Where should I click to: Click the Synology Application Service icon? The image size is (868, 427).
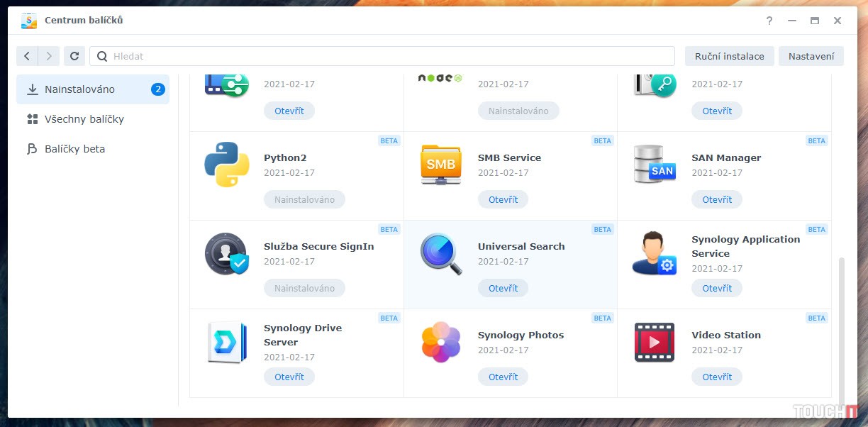click(x=654, y=253)
